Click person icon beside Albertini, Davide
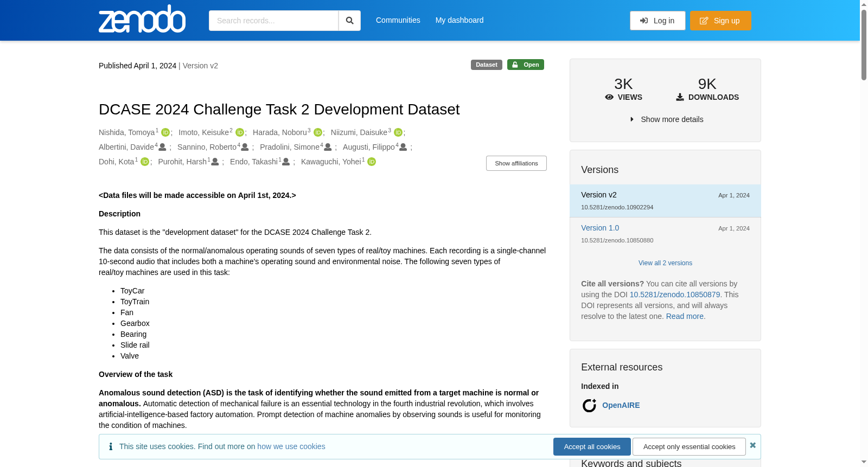This screenshot has height=467, width=868. [x=162, y=147]
